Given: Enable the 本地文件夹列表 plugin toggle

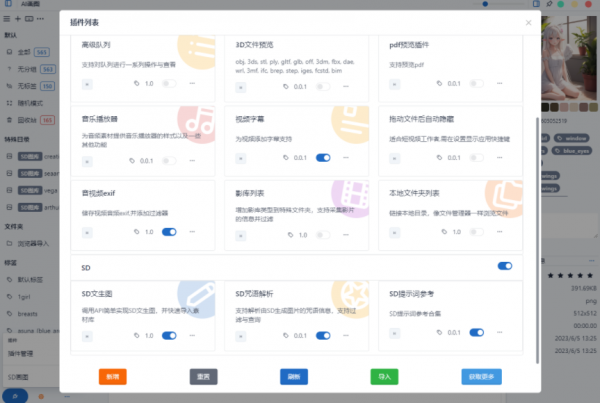Looking at the screenshot, I should [476, 232].
